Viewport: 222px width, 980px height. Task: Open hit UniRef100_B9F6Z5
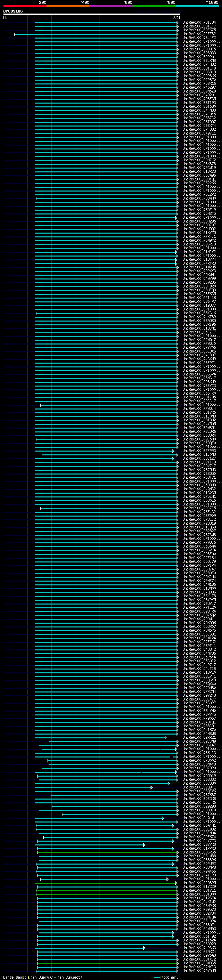coord(199,30)
